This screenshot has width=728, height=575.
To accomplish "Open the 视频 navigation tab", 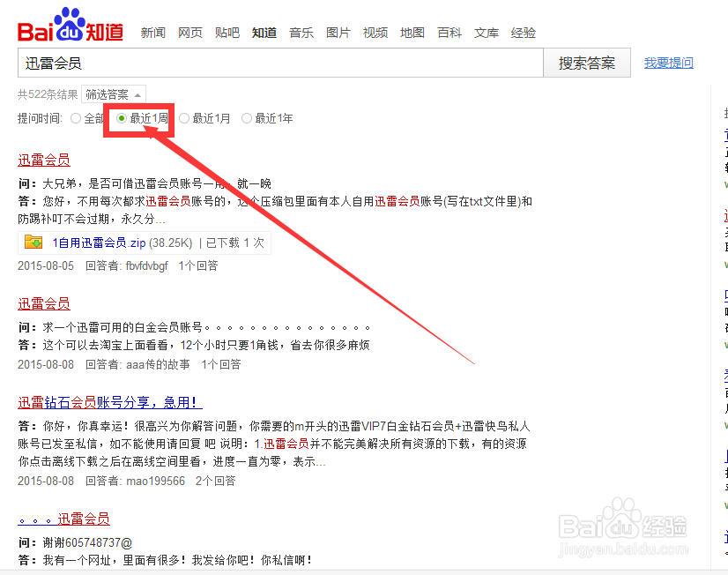I will click(x=375, y=33).
